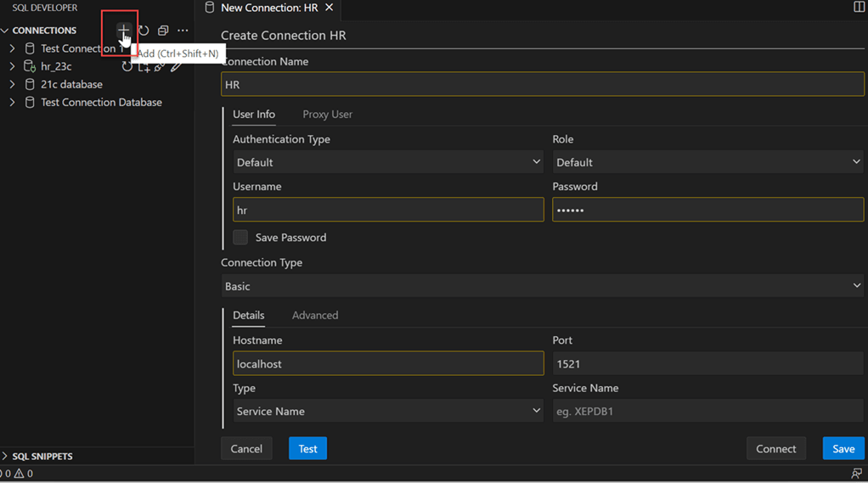This screenshot has width=868, height=483.
Task: Split the editor using the layout icon
Action: (x=859, y=8)
